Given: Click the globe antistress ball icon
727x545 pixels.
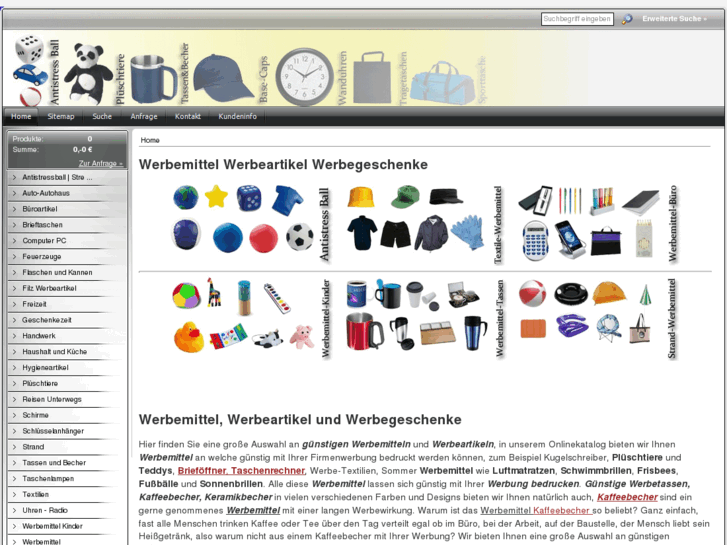Looking at the screenshot, I should point(185,197).
